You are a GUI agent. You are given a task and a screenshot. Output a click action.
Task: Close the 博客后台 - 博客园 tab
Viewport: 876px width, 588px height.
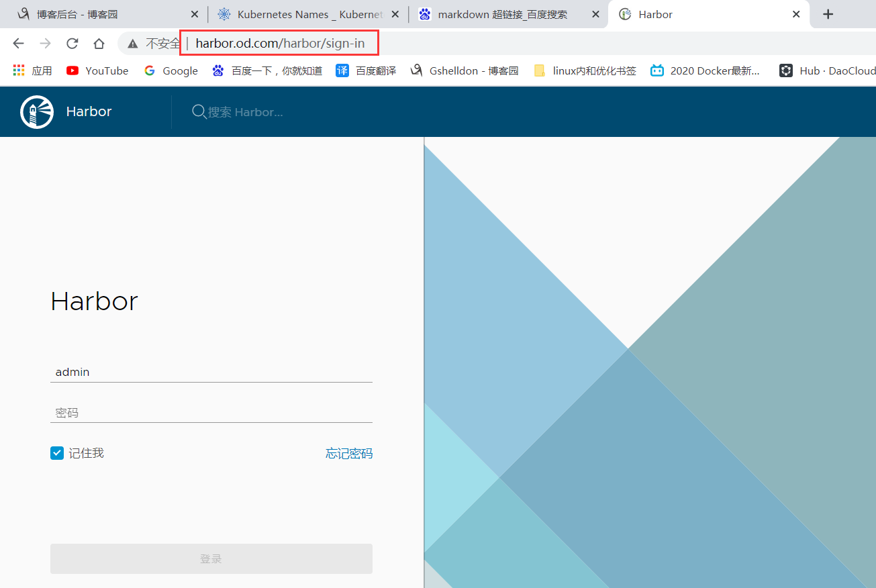(x=195, y=14)
